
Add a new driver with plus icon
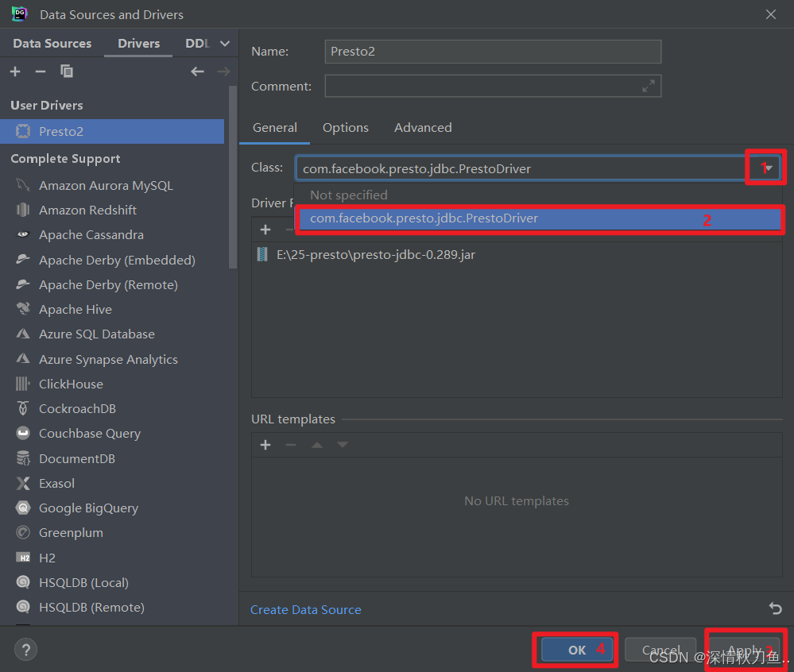click(15, 71)
